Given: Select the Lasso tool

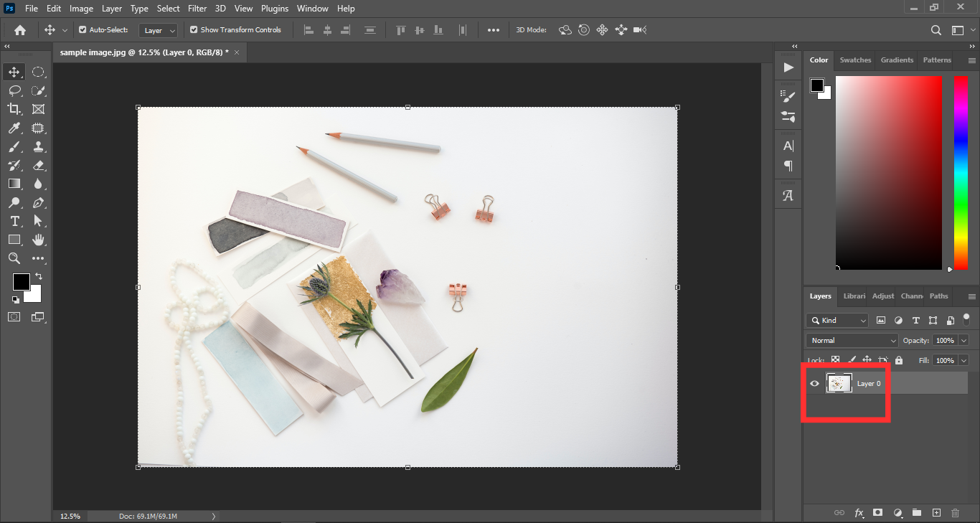Looking at the screenshot, I should [14, 90].
